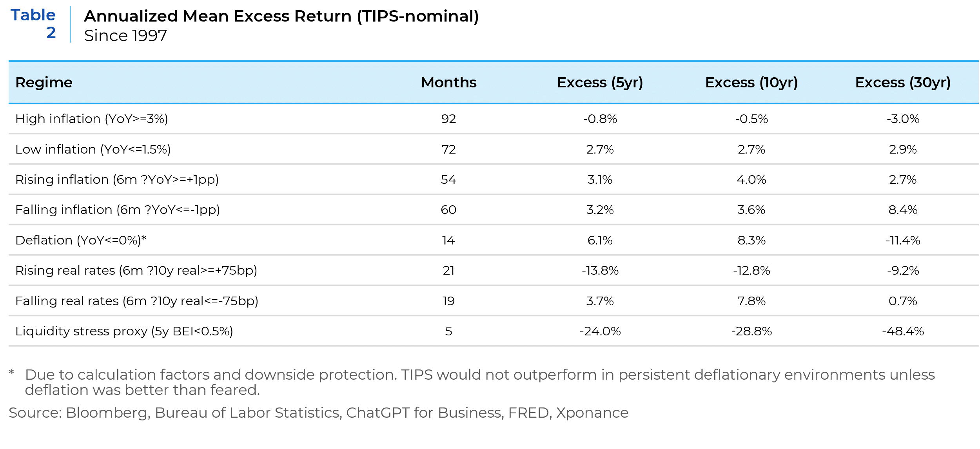Viewport: 980px width, 449px height.
Task: Select the Falling real rates row label
Action: (x=137, y=301)
